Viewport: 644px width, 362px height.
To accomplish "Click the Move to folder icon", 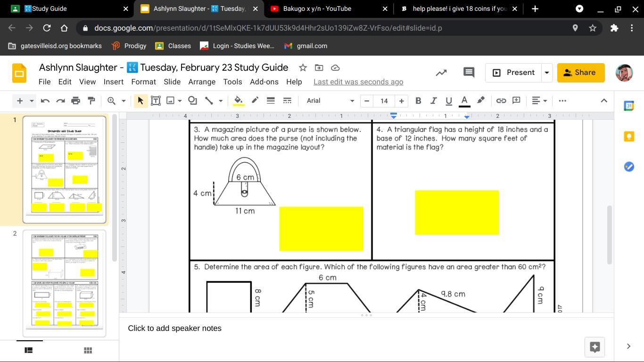I will pos(319,68).
